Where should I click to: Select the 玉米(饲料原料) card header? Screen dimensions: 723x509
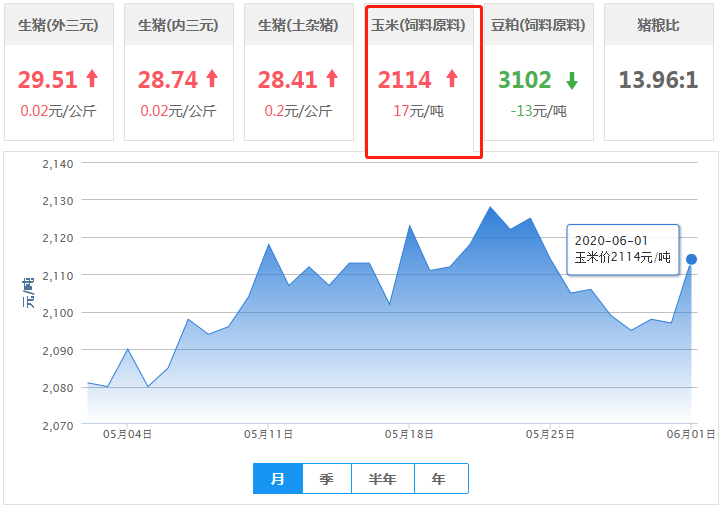[x=424, y=25]
